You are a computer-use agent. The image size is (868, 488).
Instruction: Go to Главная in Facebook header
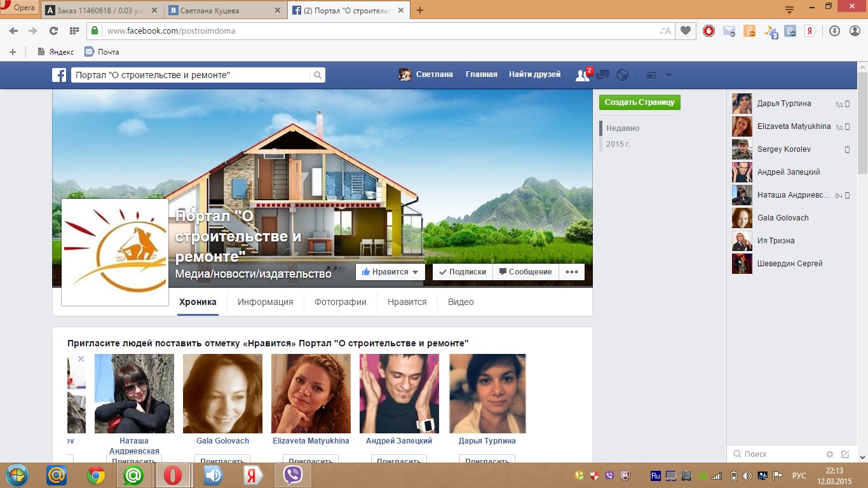point(482,74)
